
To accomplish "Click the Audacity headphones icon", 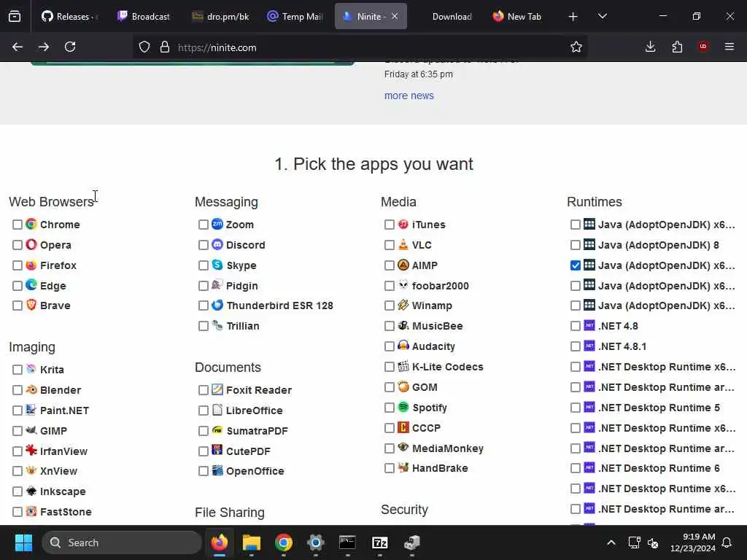I will 403,345.
